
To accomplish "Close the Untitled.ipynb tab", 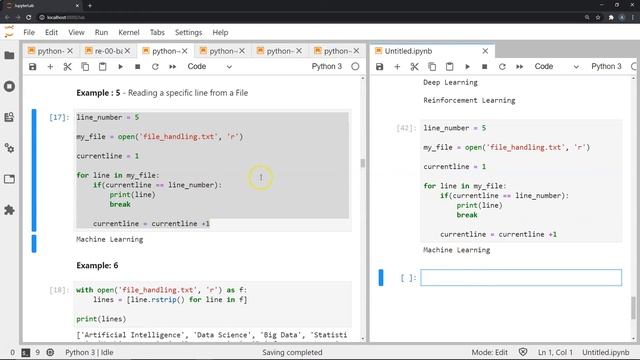I will click(x=485, y=51).
